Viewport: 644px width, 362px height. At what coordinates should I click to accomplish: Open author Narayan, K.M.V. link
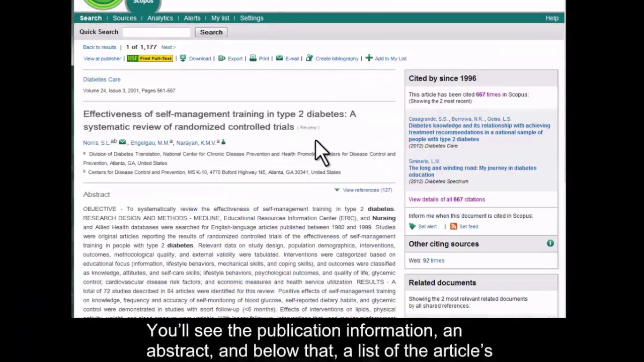(196, 143)
